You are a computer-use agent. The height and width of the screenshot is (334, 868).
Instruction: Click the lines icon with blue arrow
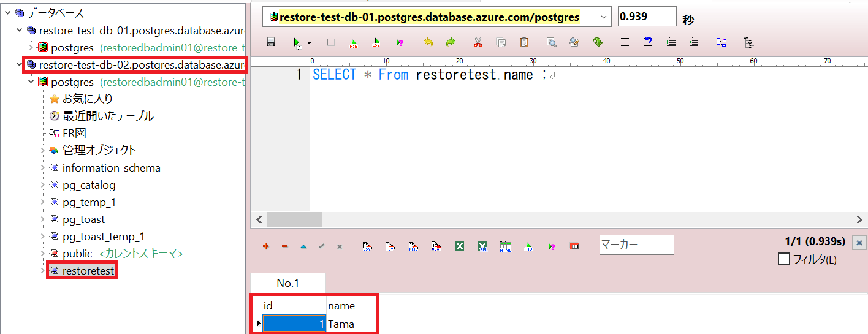(648, 42)
